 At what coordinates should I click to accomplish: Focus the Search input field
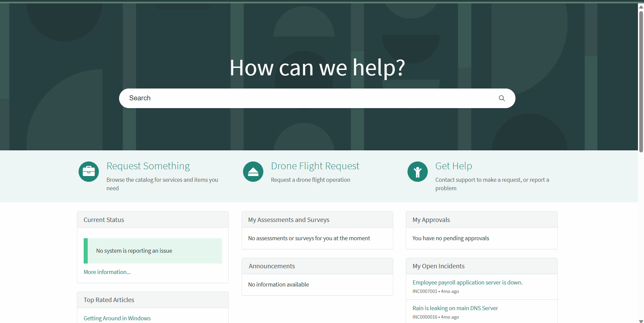point(304,98)
